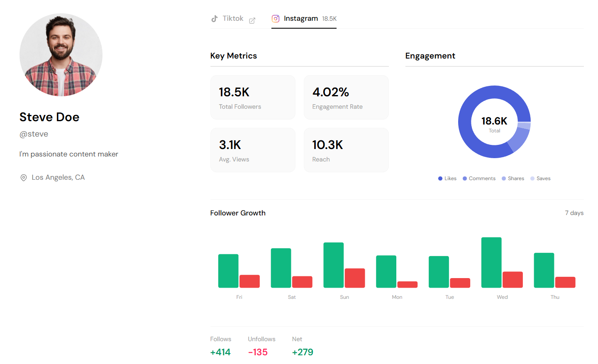This screenshot has height=364, width=598.
Task: Click the Saves legend color dot
Action: tap(532, 178)
